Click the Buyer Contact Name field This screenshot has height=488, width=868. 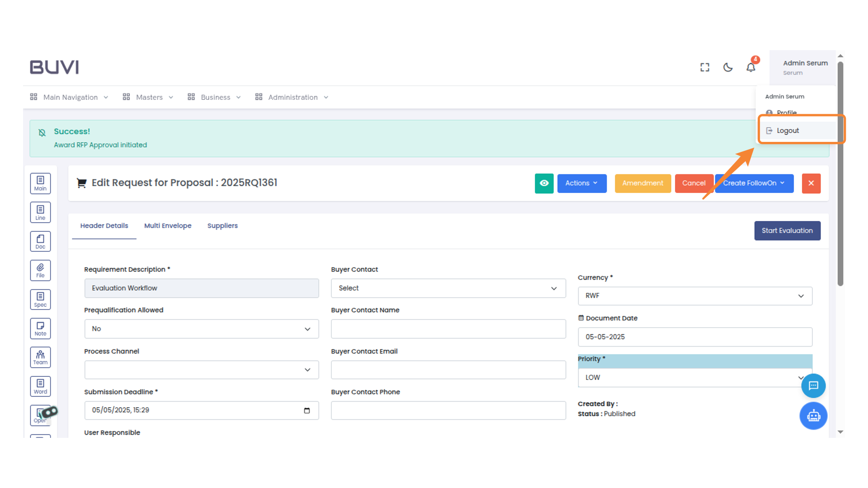pyautogui.click(x=448, y=329)
